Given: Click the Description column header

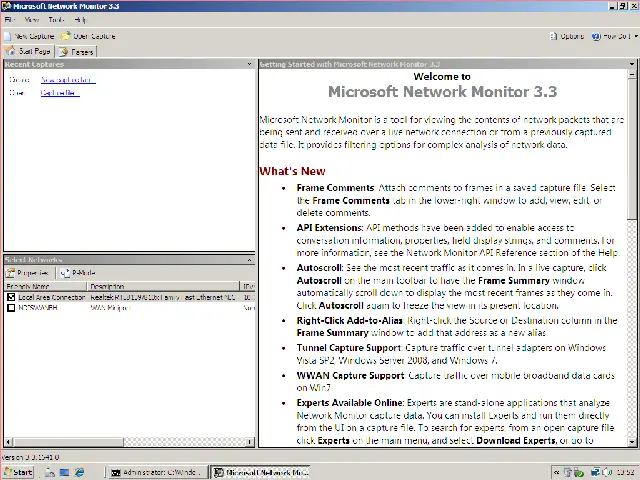Looking at the screenshot, I should [163, 286].
